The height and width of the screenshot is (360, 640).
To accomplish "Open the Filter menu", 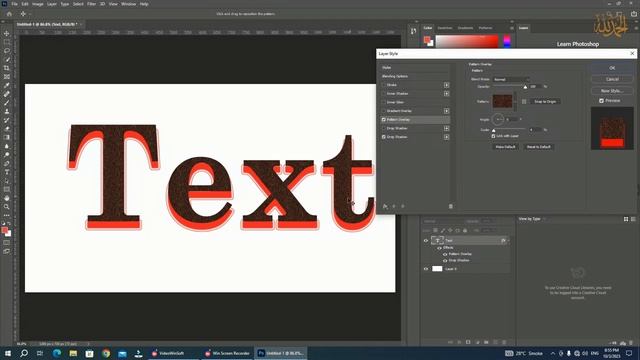I will point(91,4).
